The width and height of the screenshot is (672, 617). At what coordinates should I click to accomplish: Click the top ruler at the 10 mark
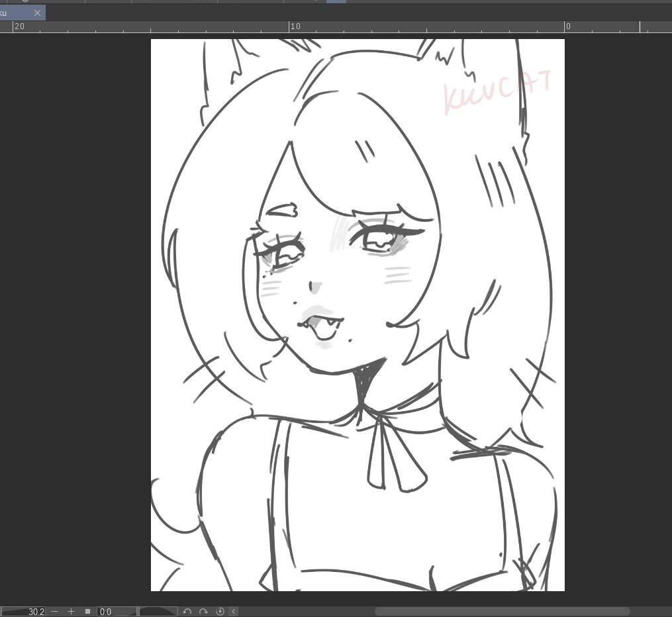click(295, 26)
